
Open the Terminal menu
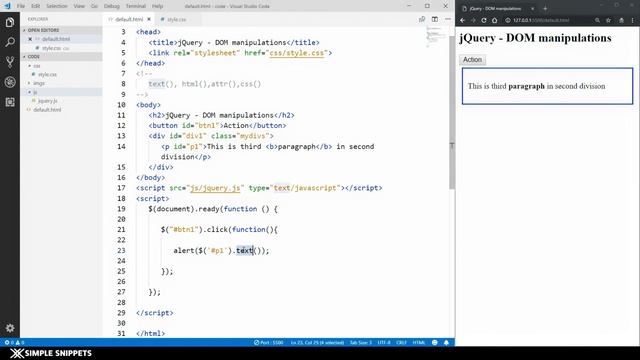tap(136, 6)
